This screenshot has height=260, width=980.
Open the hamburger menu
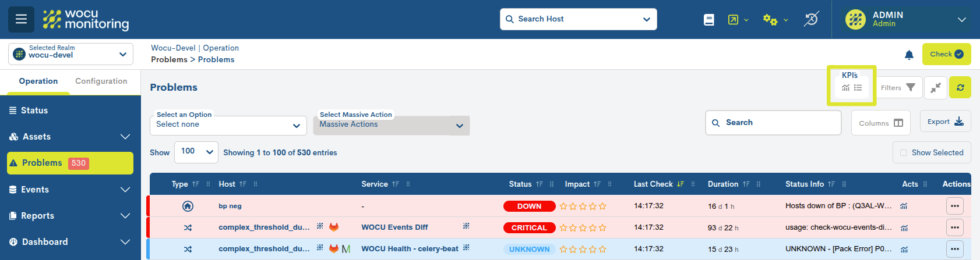(x=21, y=19)
